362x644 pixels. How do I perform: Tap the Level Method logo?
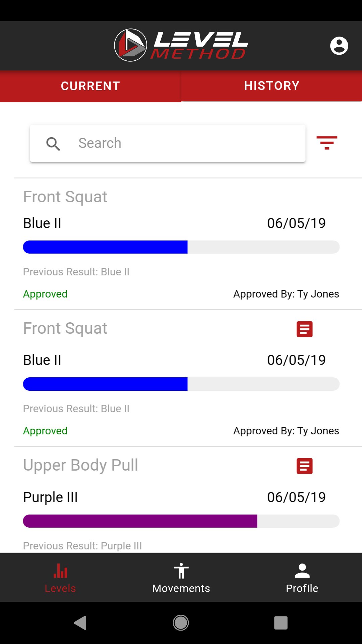coord(181,45)
